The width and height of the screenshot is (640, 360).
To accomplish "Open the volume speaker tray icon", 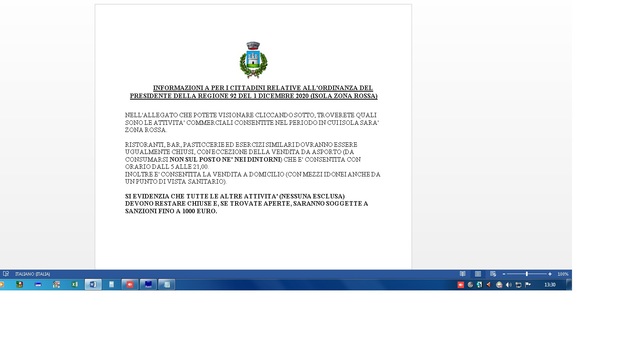I will tap(509, 285).
